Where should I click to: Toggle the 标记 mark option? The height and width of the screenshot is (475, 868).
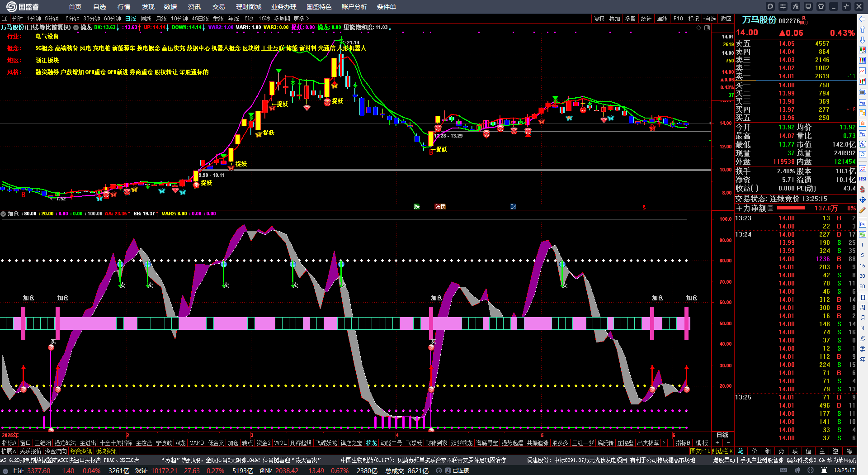tap(693, 19)
